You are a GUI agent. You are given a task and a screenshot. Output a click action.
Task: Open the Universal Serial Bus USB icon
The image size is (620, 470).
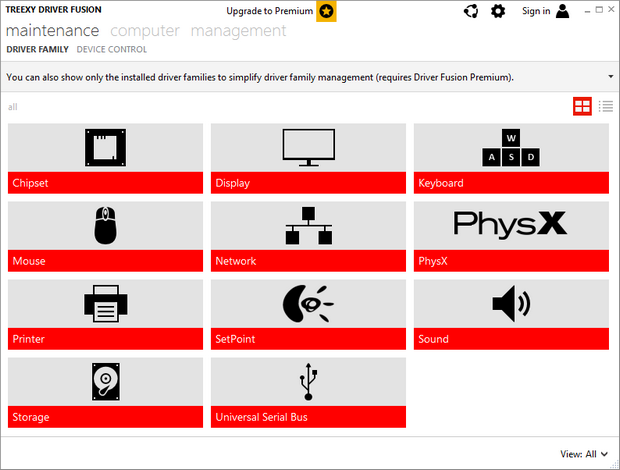[x=308, y=381]
